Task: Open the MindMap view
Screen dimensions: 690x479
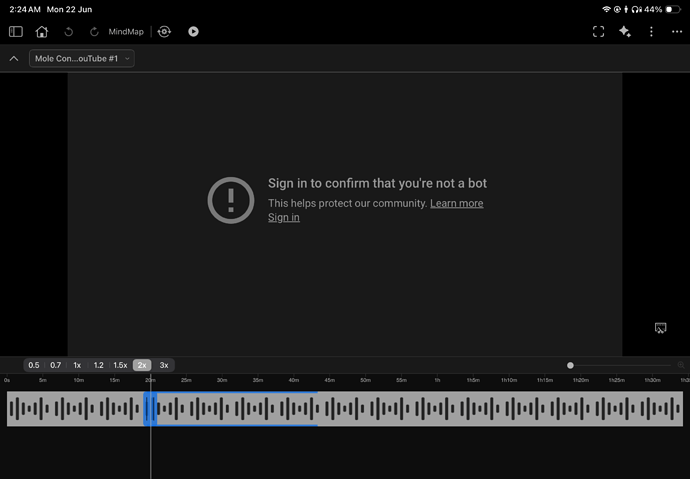Action: [126, 32]
